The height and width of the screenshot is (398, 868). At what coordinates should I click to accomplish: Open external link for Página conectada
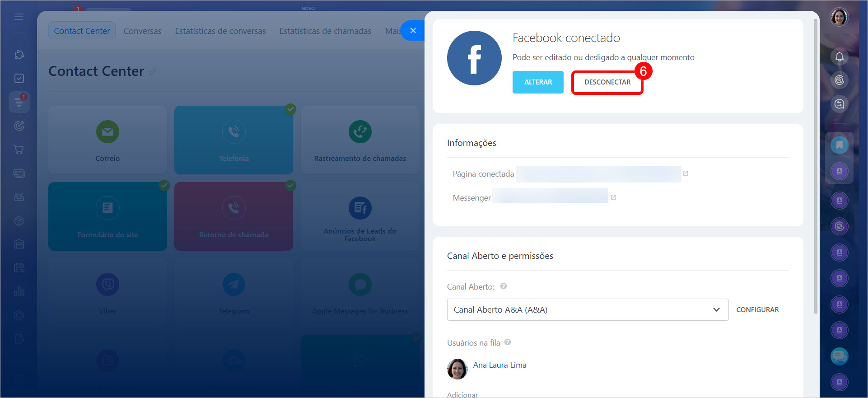pyautogui.click(x=685, y=173)
